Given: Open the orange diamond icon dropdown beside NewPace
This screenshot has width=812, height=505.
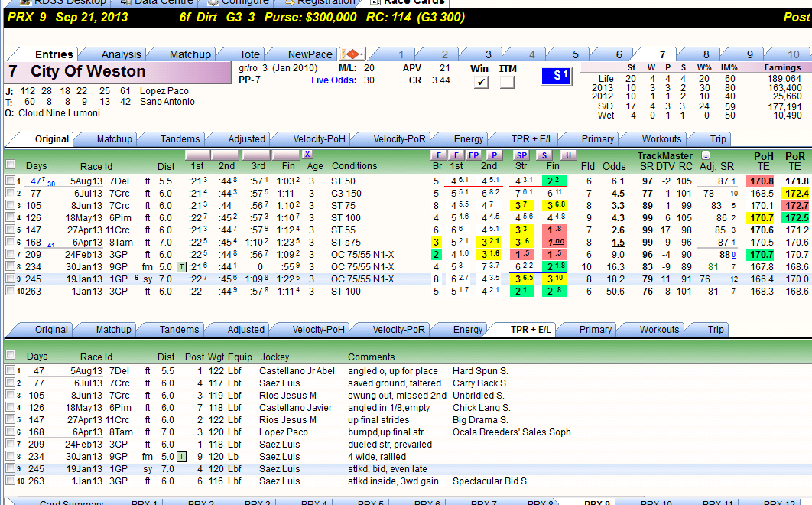Looking at the screenshot, I should [x=352, y=54].
